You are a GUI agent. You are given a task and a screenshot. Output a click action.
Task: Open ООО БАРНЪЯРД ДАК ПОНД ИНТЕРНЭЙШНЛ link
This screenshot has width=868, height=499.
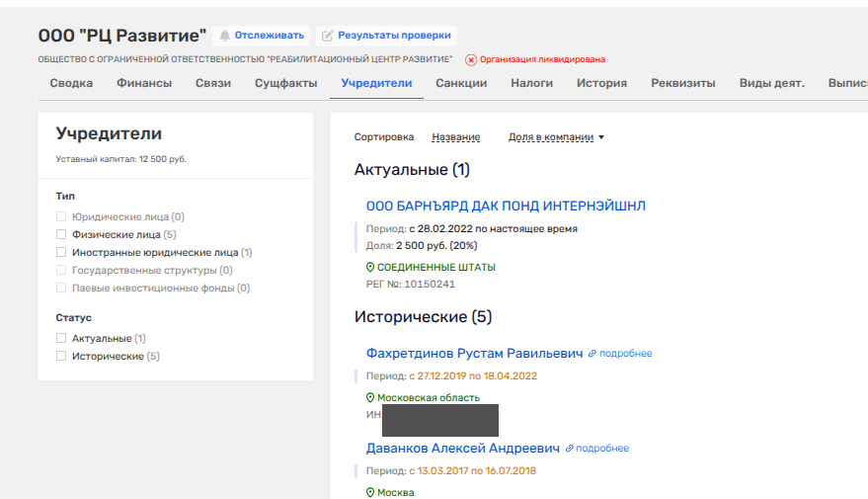click(x=506, y=207)
